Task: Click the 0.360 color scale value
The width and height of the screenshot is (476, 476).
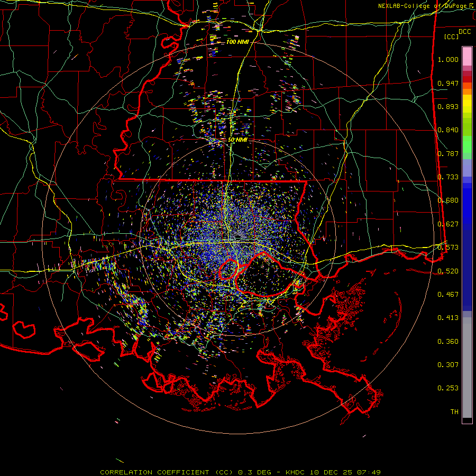Action: tap(448, 342)
